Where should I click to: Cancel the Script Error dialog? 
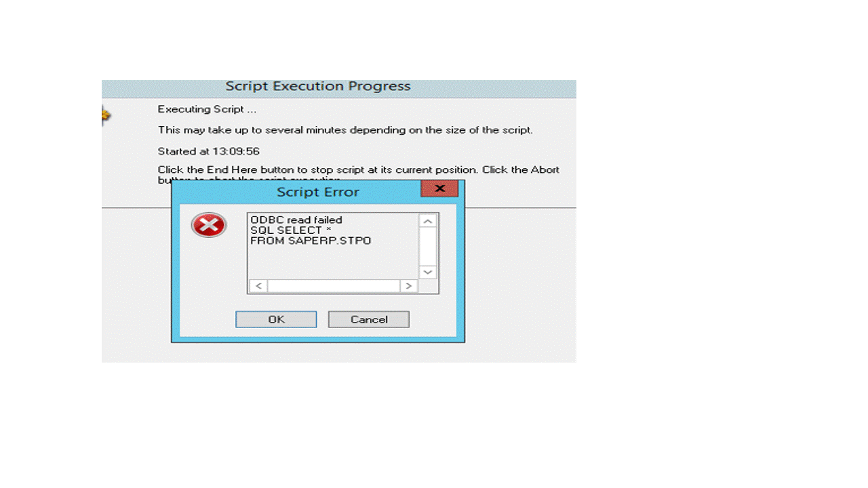click(369, 319)
